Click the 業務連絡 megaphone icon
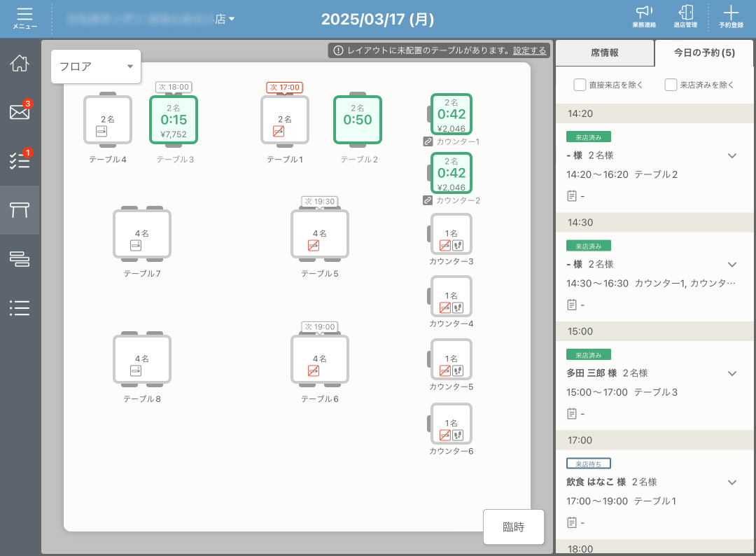 (643, 17)
